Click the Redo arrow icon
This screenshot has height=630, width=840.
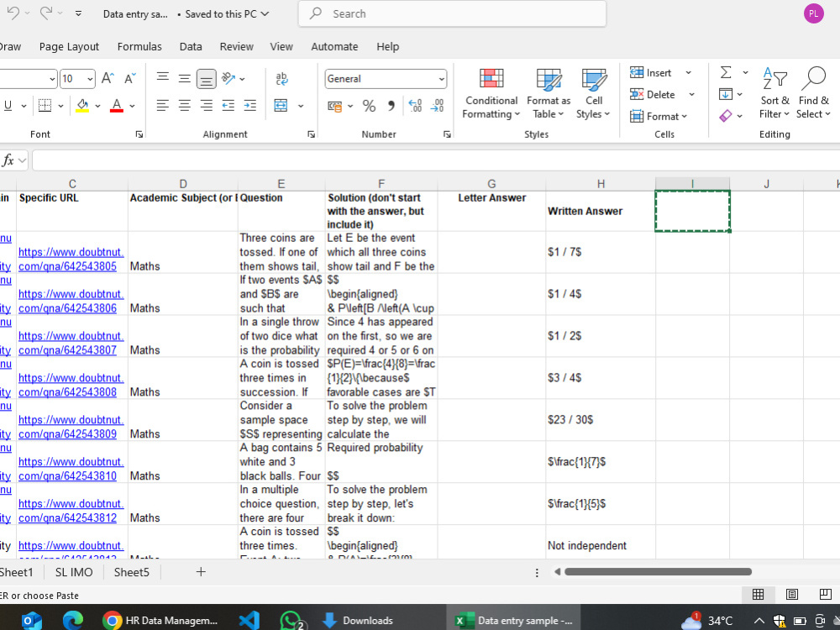(x=45, y=13)
